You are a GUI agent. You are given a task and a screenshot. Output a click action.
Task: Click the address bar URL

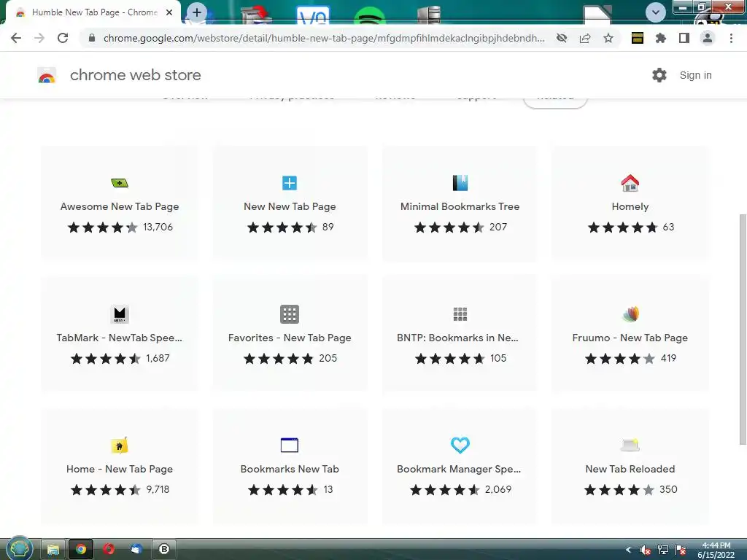click(x=324, y=38)
